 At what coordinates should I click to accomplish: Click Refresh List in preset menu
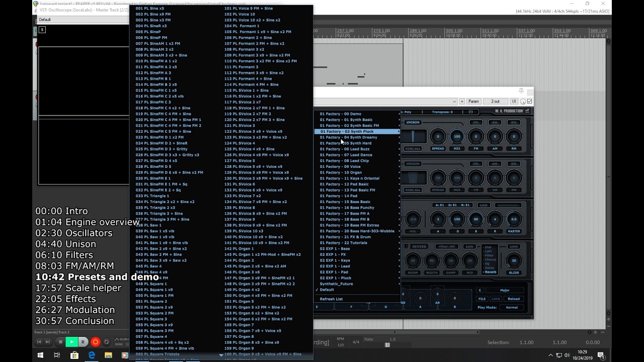pos(358,299)
